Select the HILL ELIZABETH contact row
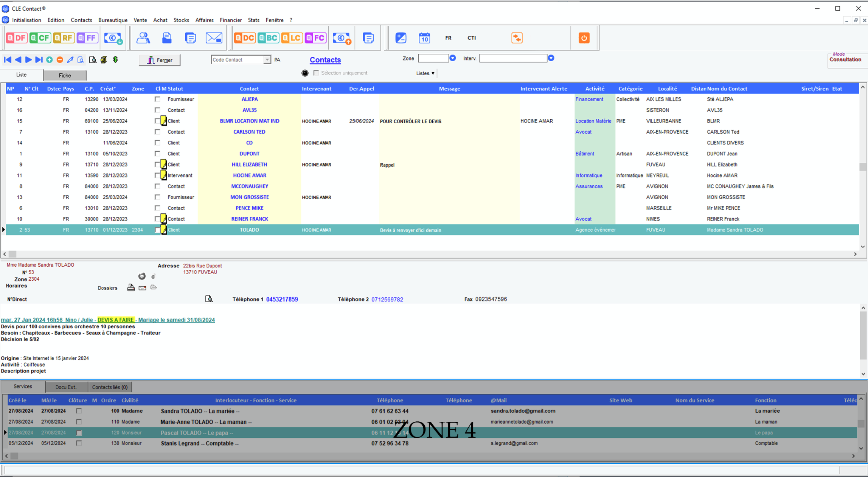The height and width of the screenshot is (477, 868). pos(432,165)
